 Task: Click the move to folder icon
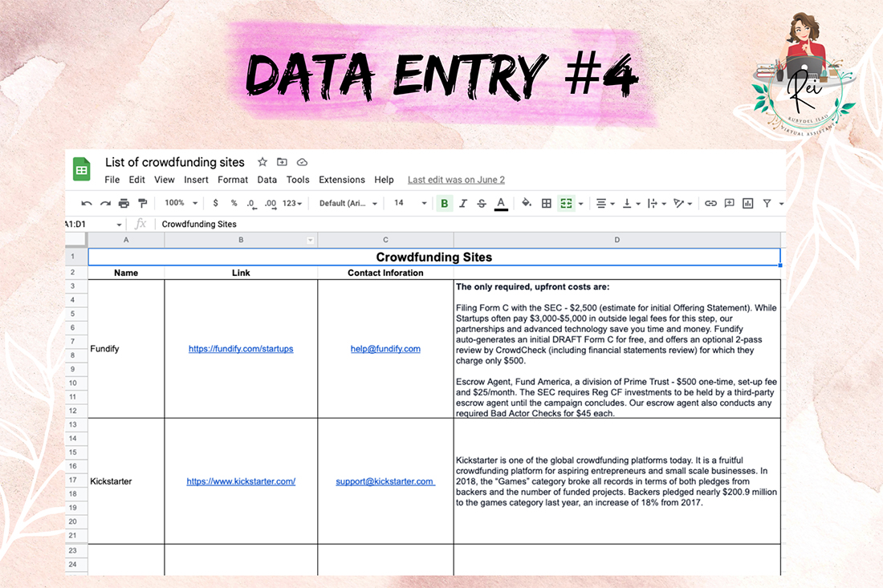coord(282,162)
